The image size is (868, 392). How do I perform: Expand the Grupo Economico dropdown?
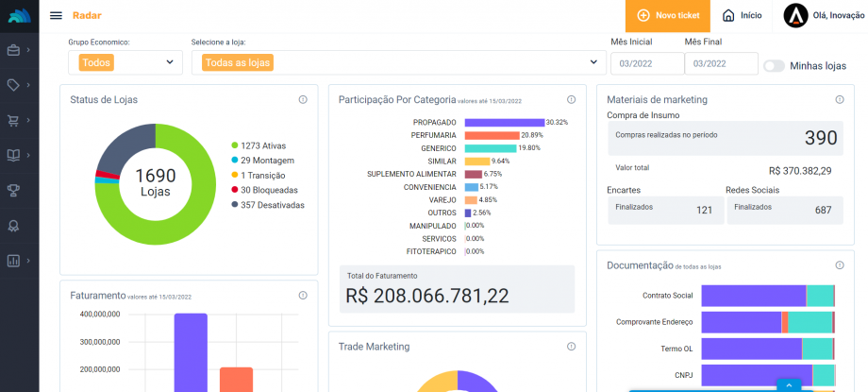(x=125, y=62)
